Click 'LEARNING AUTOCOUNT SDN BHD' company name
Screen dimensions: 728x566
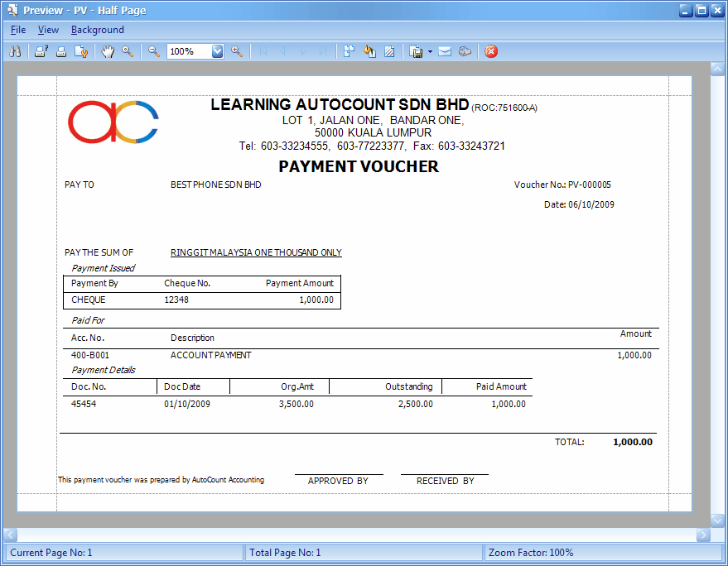coord(340,104)
